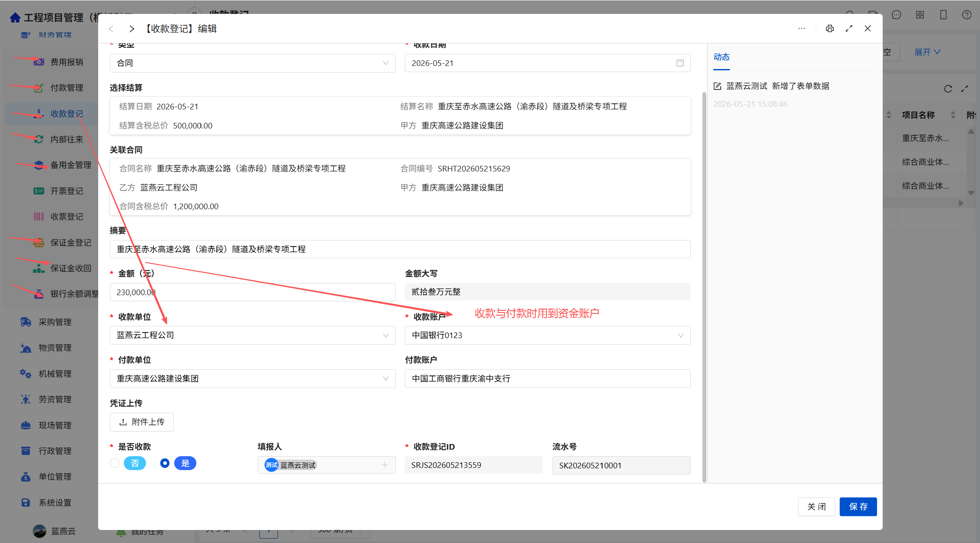Add a person with 填报人 plus icon
The width and height of the screenshot is (980, 543).
pyautogui.click(x=384, y=465)
